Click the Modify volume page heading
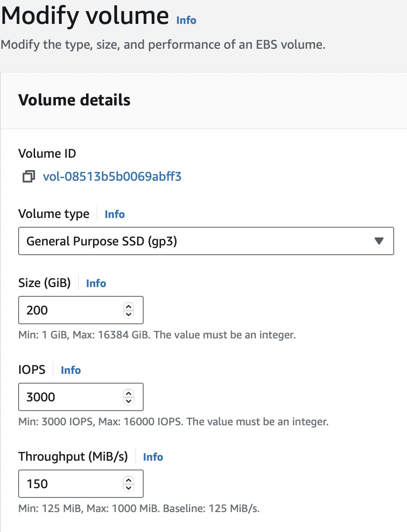The image size is (407, 532). click(x=85, y=17)
